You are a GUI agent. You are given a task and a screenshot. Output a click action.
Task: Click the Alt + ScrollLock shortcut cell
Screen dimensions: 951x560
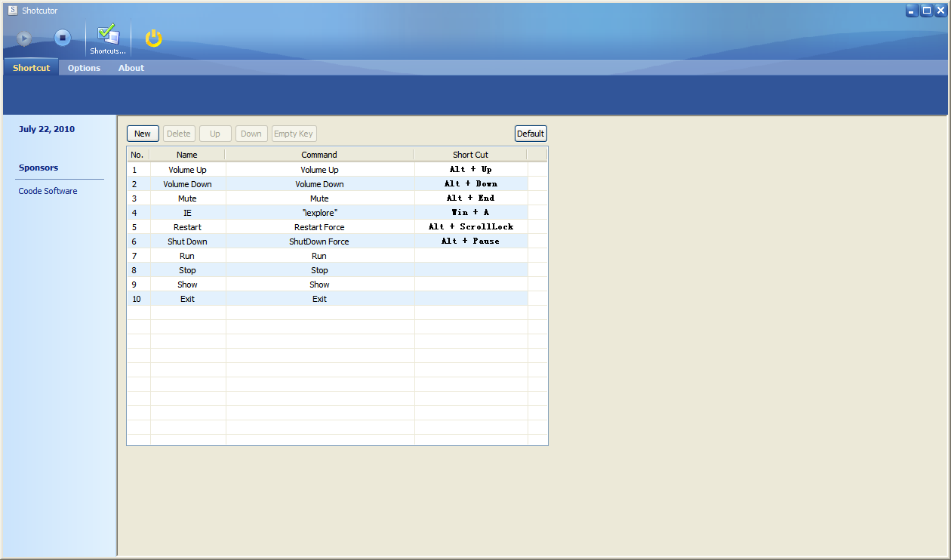pyautogui.click(x=471, y=227)
